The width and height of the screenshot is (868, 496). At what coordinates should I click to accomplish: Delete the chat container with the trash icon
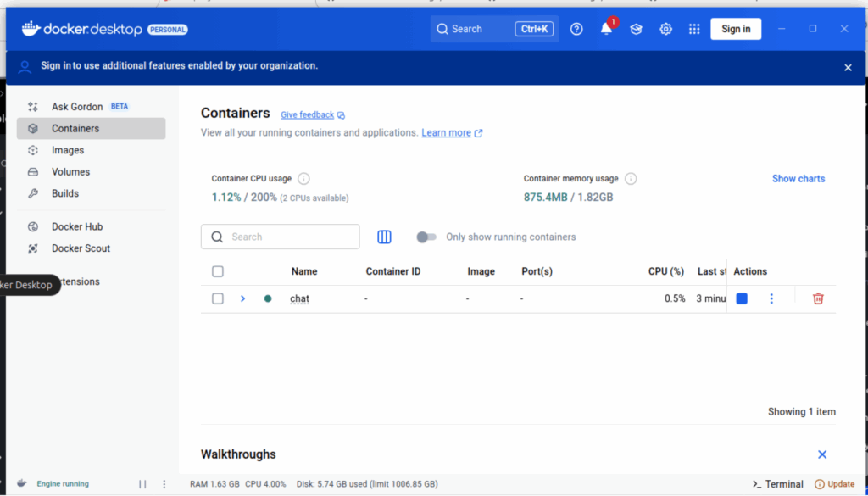pyautogui.click(x=818, y=299)
